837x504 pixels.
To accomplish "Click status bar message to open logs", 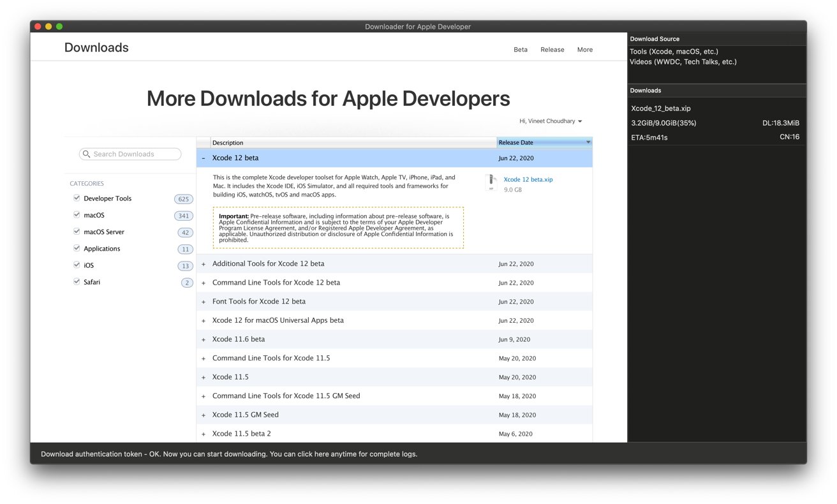I will [229, 454].
